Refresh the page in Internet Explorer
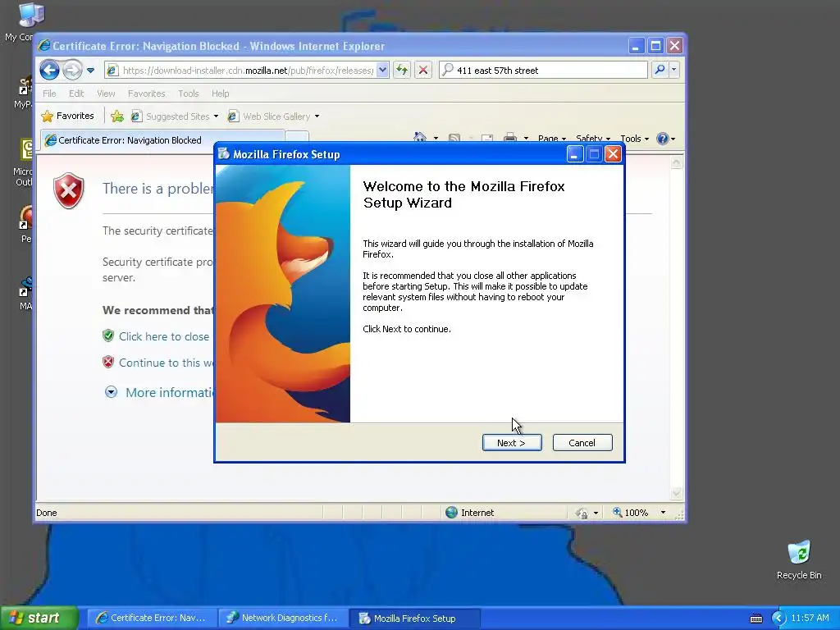This screenshot has width=840, height=630. pos(402,70)
